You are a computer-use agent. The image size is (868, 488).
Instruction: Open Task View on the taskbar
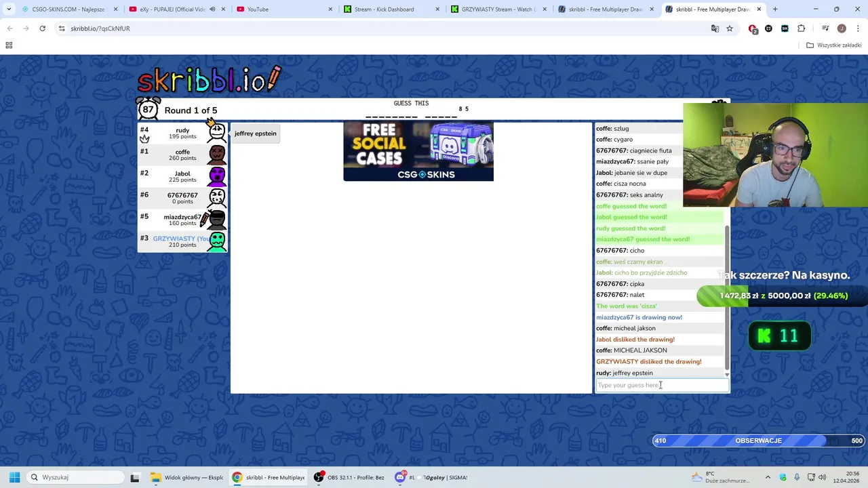[x=134, y=477]
